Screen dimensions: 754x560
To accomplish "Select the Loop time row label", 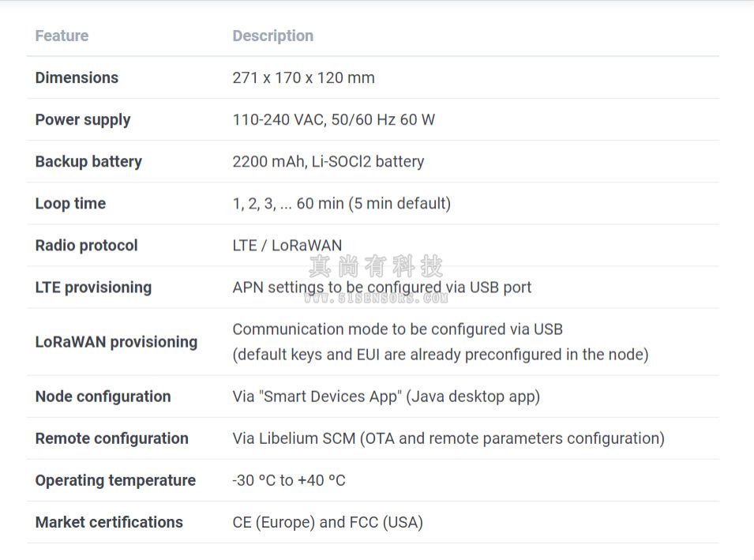I will pyautogui.click(x=70, y=204).
